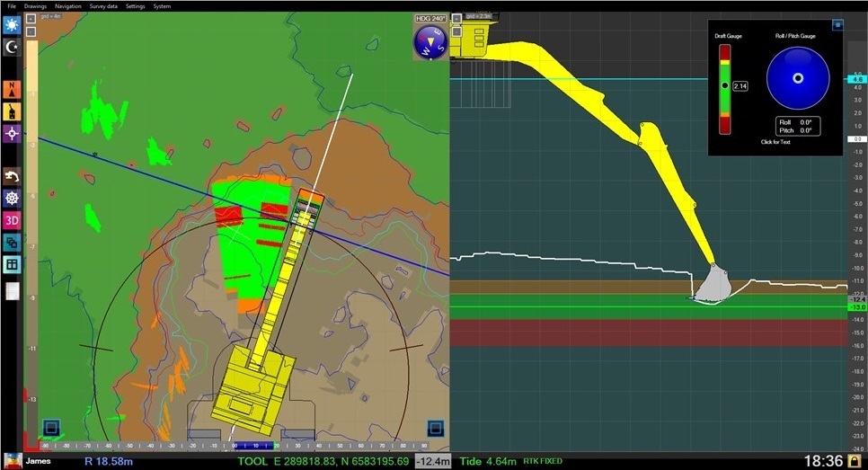Click the panel layout icon
The image size is (868, 470).
tap(12, 264)
